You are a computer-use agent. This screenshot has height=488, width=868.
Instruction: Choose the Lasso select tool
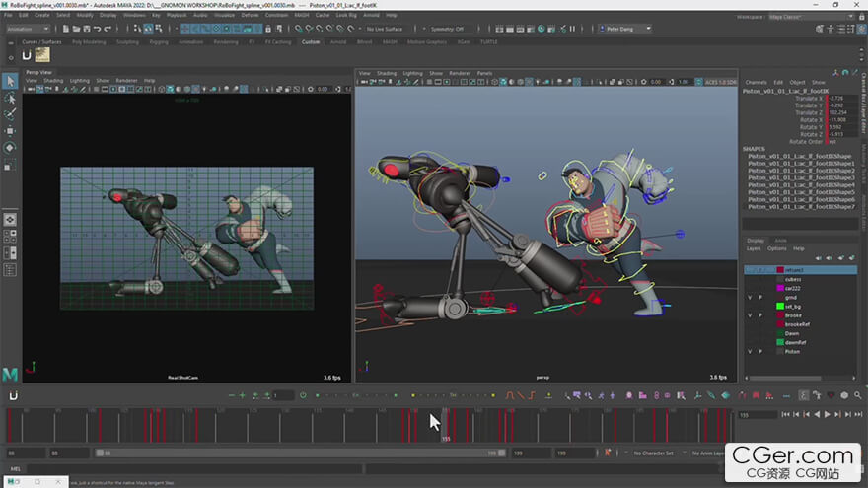click(x=10, y=98)
